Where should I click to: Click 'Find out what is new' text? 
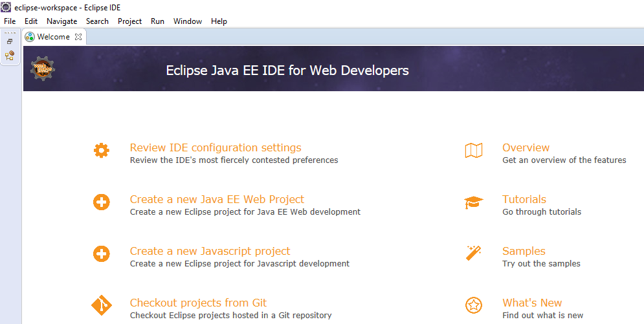point(542,316)
